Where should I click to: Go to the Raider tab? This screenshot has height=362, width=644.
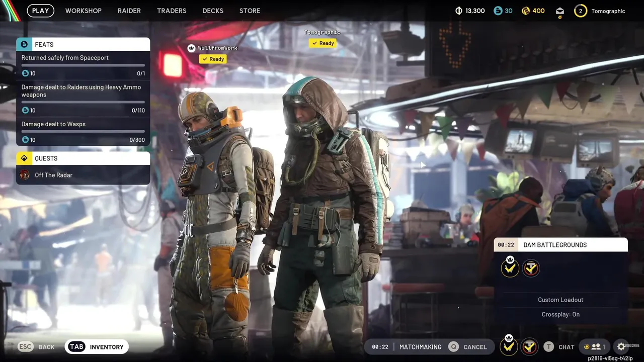(129, 11)
